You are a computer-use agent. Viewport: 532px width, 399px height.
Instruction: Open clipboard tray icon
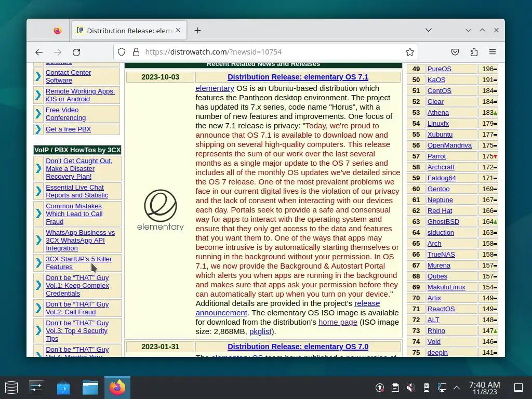tap(395, 388)
